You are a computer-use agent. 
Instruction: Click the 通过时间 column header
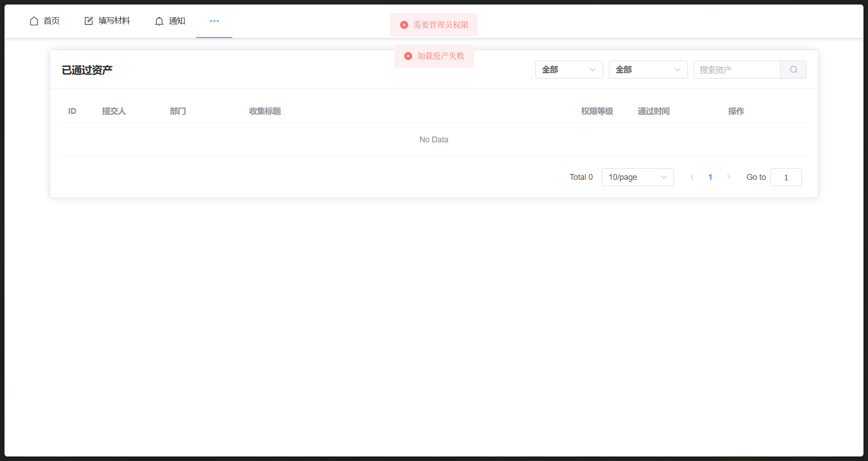pyautogui.click(x=654, y=111)
